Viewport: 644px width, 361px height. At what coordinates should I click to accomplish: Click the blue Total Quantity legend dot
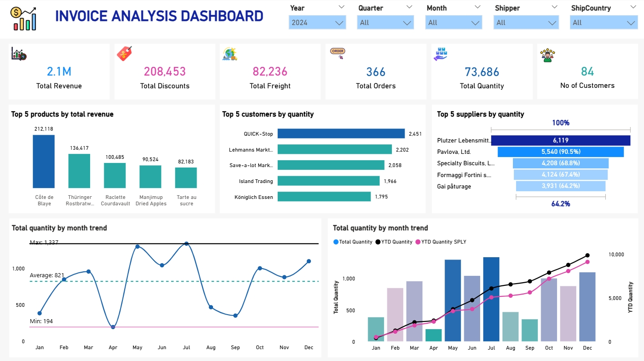(x=336, y=242)
